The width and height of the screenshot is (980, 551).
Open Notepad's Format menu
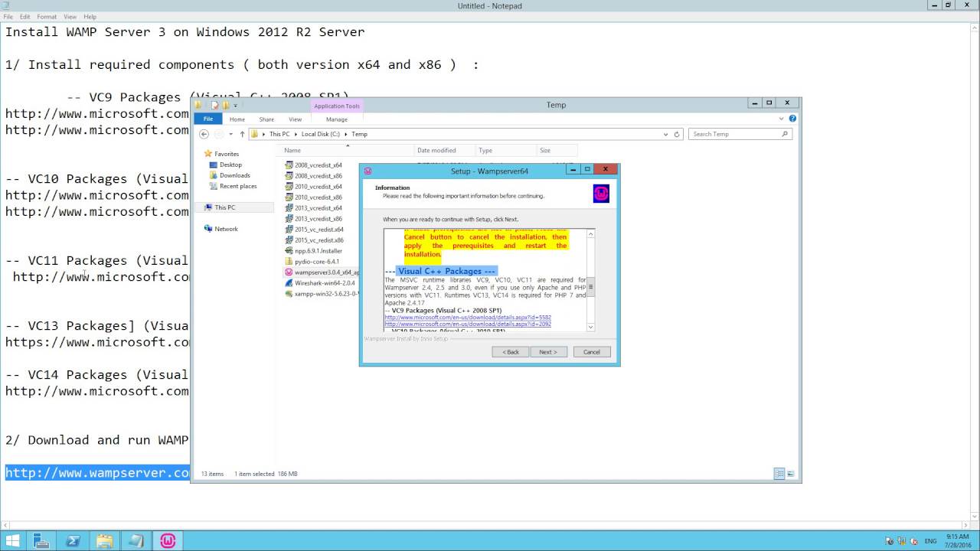(x=47, y=16)
